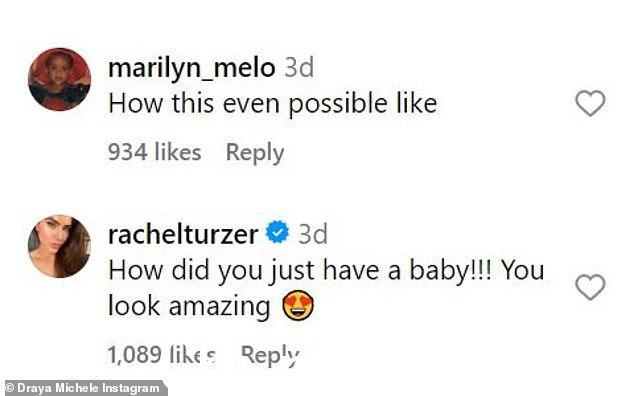This screenshot has height=396, width=634.
Task: Click the 3d timestamp after the verified badge
Action: pos(313,234)
